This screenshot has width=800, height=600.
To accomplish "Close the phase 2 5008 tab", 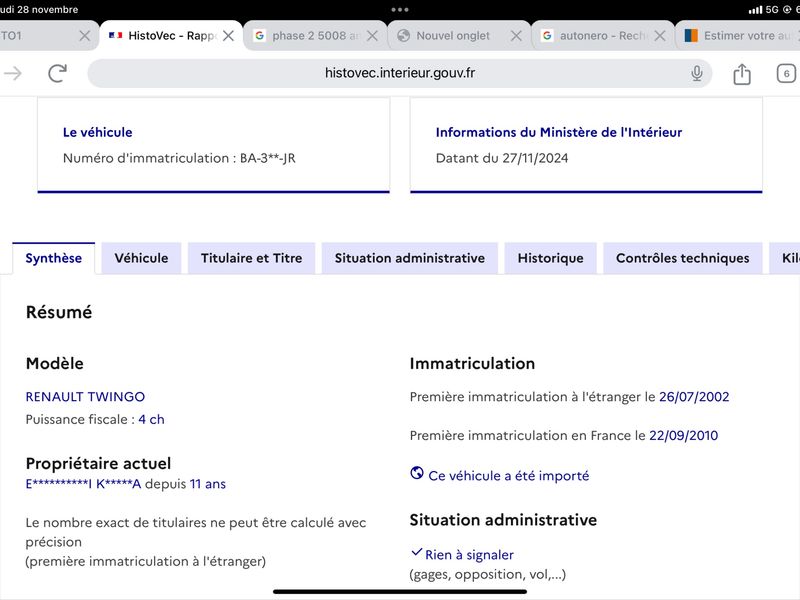I will point(372,36).
